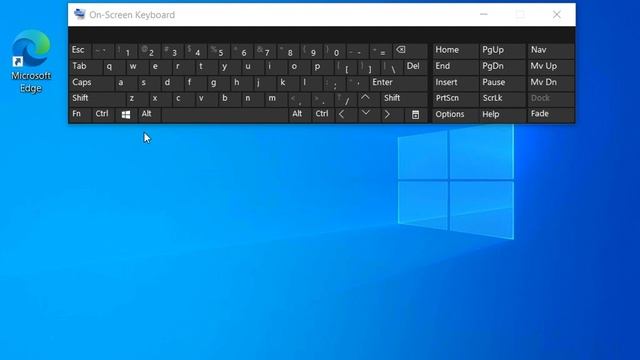Tap the letter p key
This screenshot has width=640, height=360.
[x=322, y=67]
